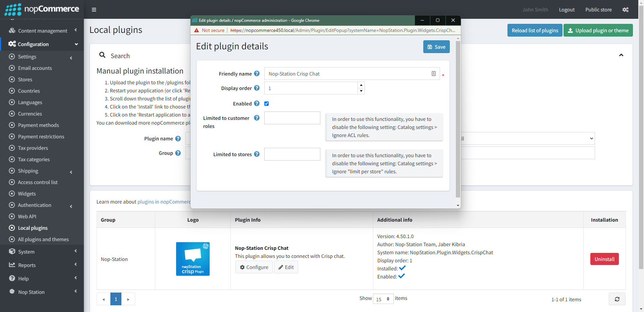The image size is (644, 312).
Task: Open Access control list item
Action: (x=38, y=182)
